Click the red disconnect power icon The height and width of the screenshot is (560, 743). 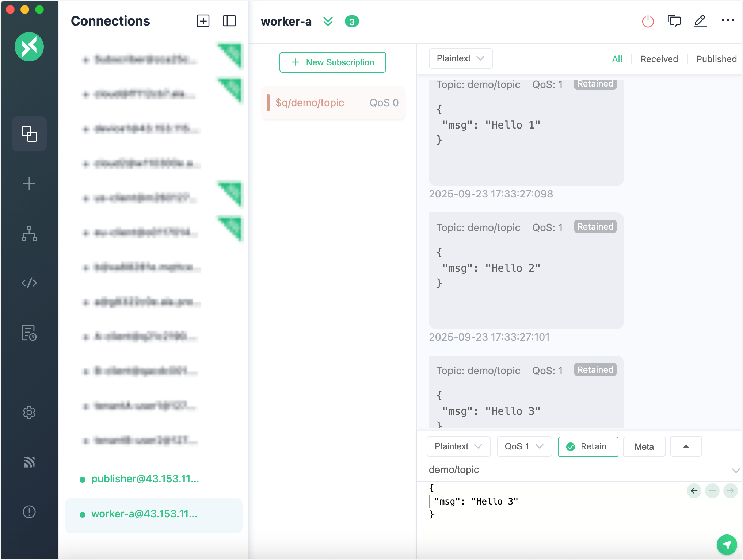pyautogui.click(x=648, y=21)
